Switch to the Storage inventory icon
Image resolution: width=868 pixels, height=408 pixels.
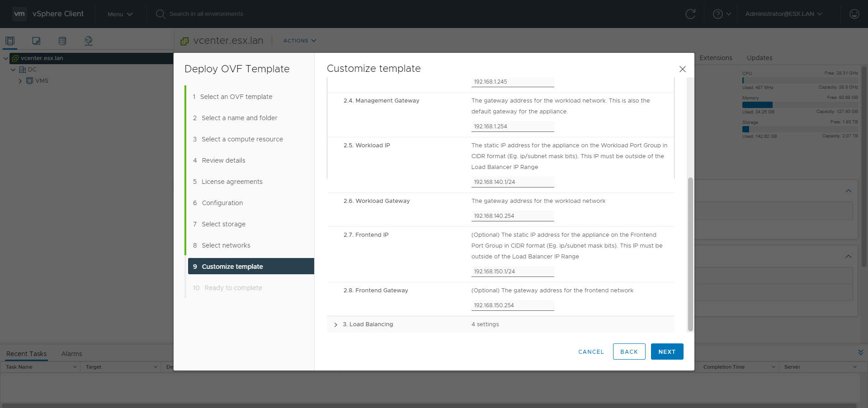[x=62, y=41]
